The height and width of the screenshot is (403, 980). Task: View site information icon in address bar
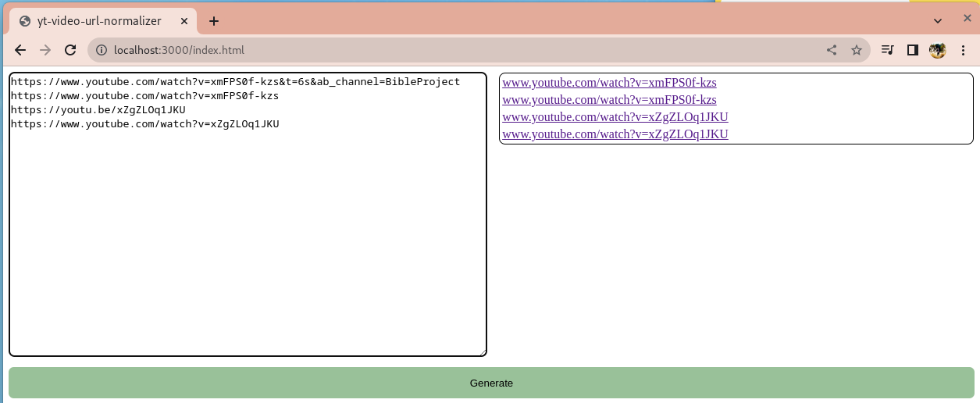point(102,50)
